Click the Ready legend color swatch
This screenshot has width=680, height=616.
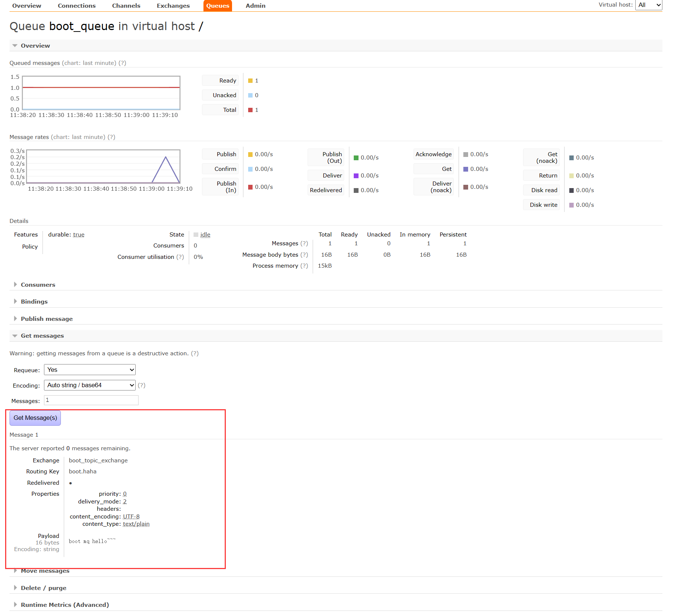pos(250,80)
